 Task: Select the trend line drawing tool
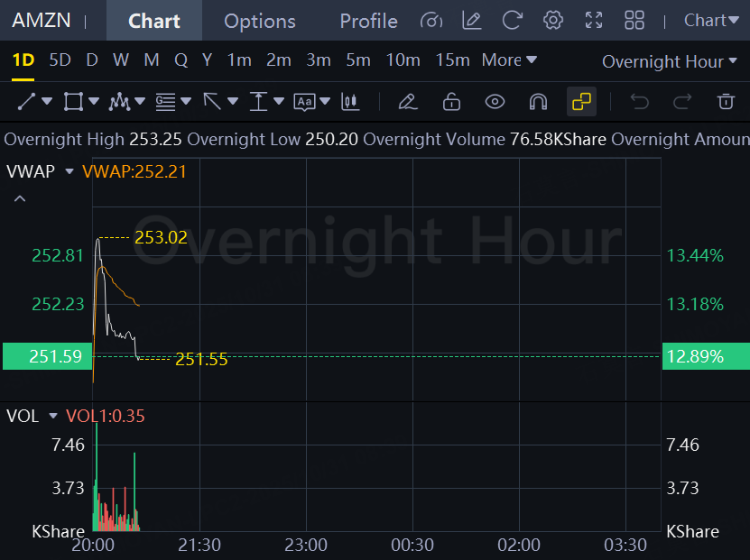(26, 102)
